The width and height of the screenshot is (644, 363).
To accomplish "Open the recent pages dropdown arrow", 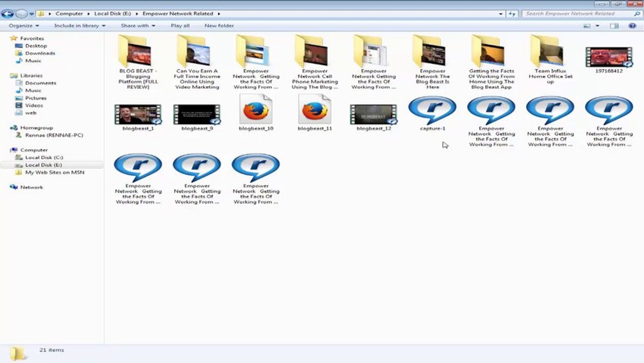I will click(x=32, y=14).
